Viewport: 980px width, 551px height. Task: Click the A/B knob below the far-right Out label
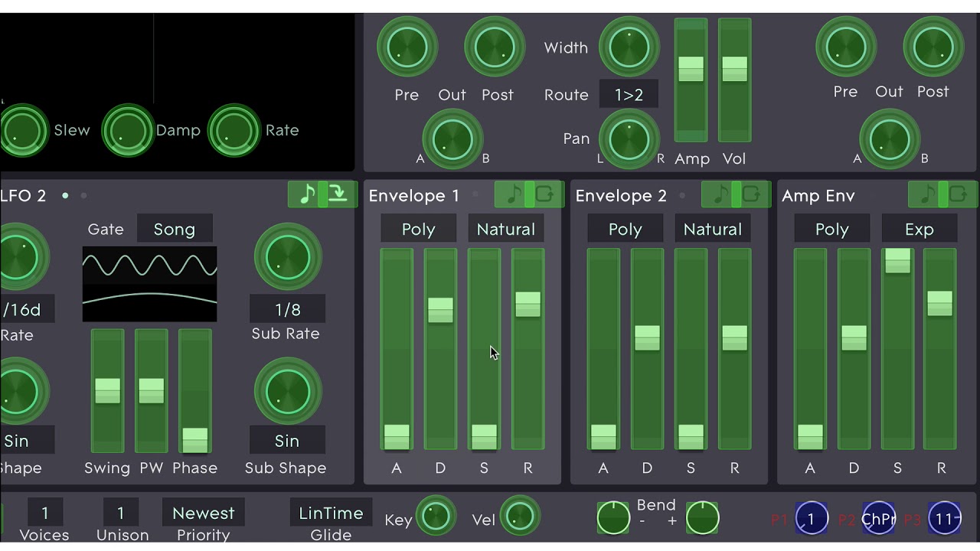890,140
